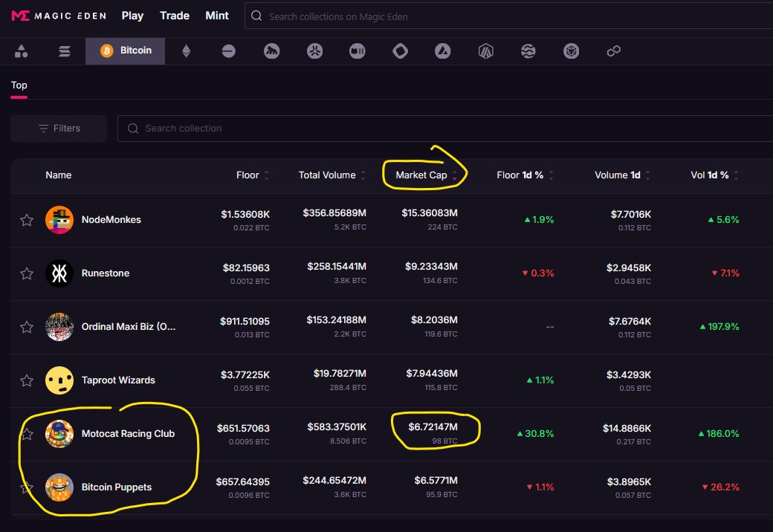The width and height of the screenshot is (773, 532).
Task: Select Bitcoin Puppets market cap $6.5771M
Action: (436, 480)
